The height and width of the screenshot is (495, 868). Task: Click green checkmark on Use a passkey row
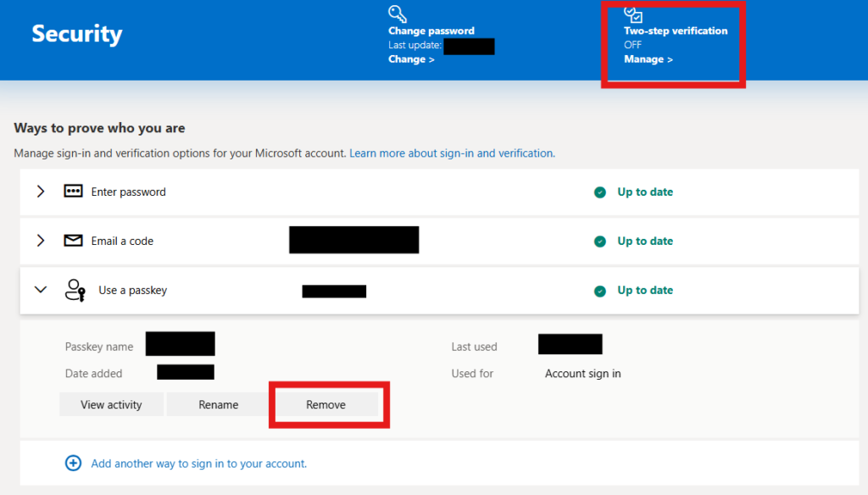click(x=600, y=291)
